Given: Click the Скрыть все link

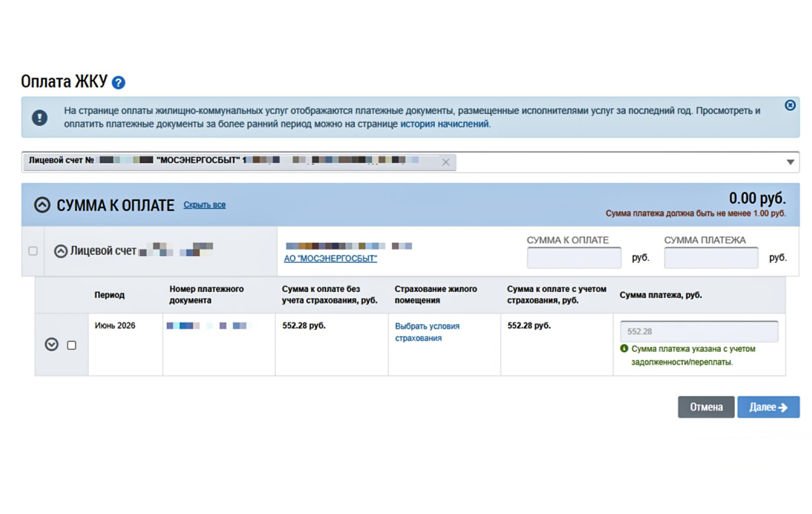Looking at the screenshot, I should tap(204, 205).
